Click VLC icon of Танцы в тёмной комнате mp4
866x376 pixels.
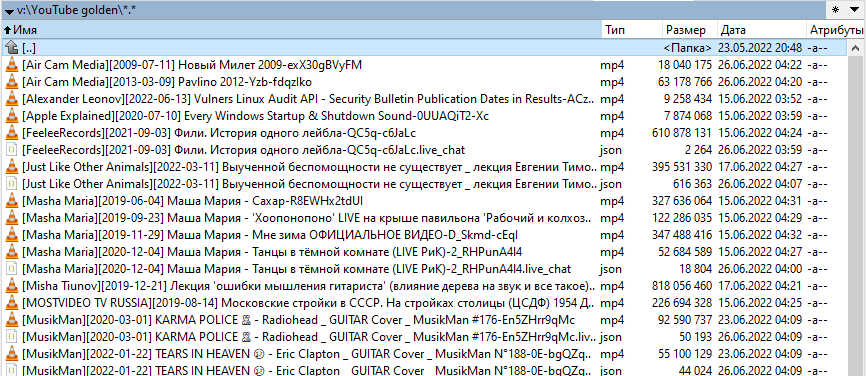tap(11, 252)
